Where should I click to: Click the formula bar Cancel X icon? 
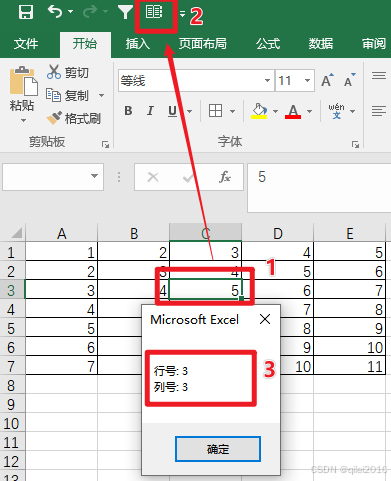coord(153,177)
